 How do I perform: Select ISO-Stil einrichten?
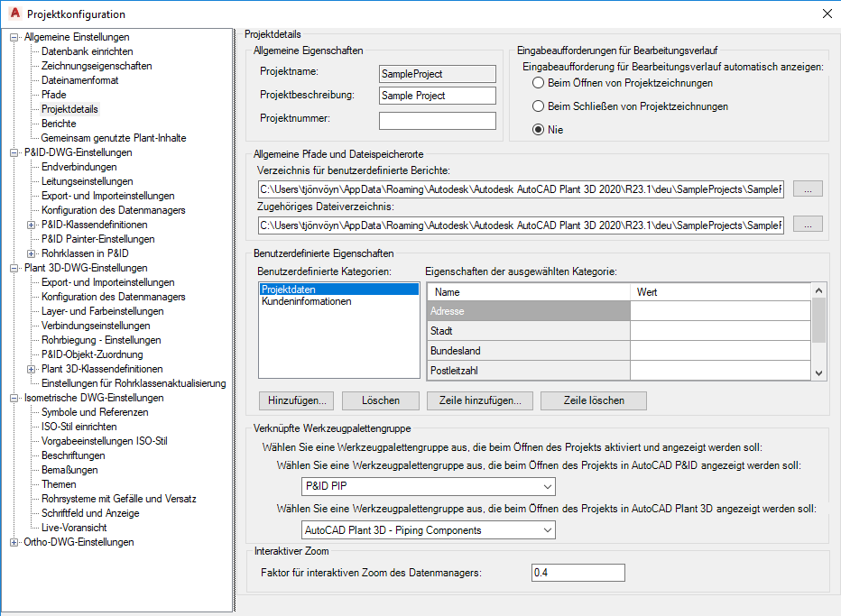(x=79, y=427)
